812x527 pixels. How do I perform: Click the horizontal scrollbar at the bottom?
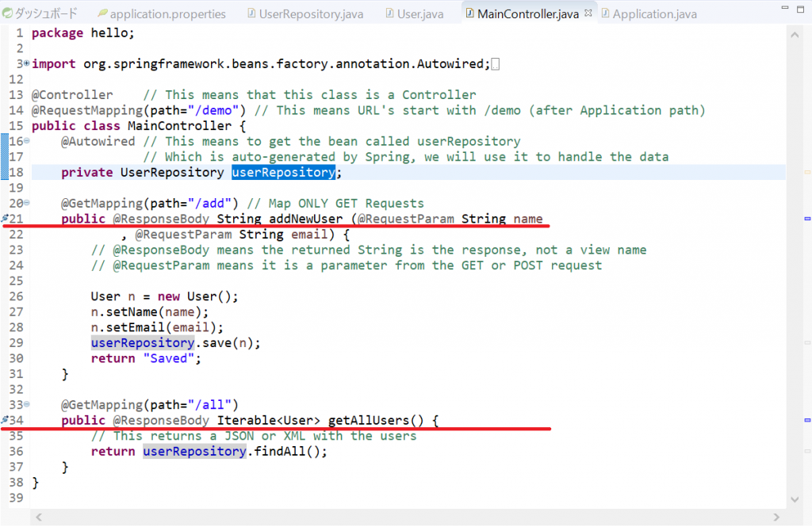(x=396, y=519)
